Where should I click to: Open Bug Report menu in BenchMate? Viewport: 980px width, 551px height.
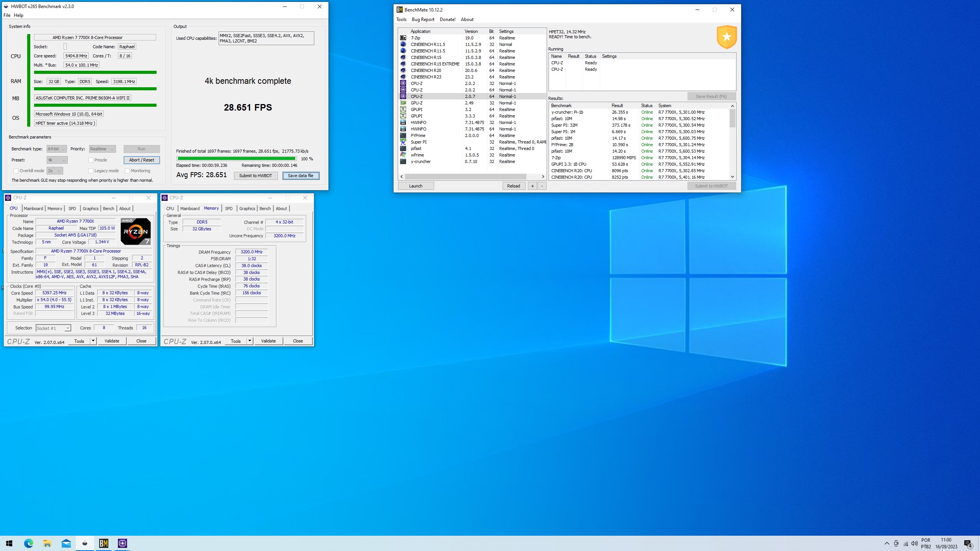point(423,20)
